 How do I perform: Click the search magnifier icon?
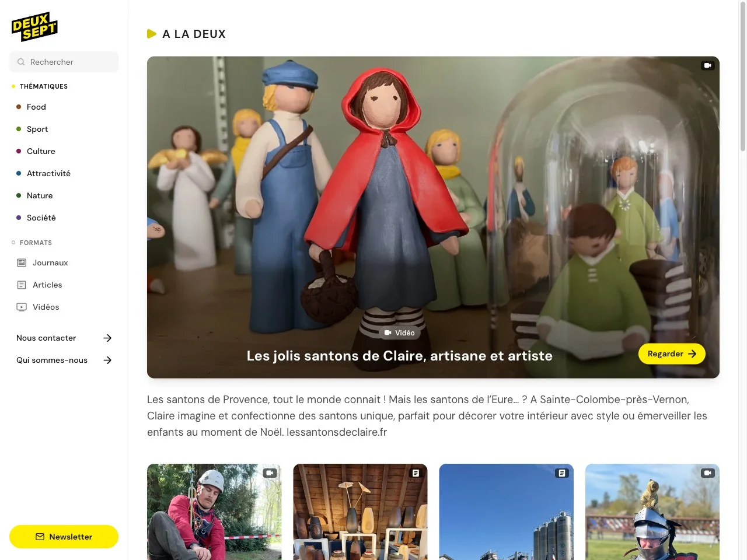click(21, 62)
